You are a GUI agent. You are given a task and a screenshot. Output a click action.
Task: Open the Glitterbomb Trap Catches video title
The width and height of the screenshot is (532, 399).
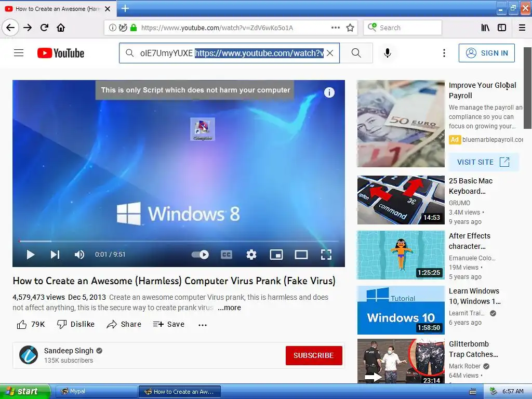coord(473,349)
